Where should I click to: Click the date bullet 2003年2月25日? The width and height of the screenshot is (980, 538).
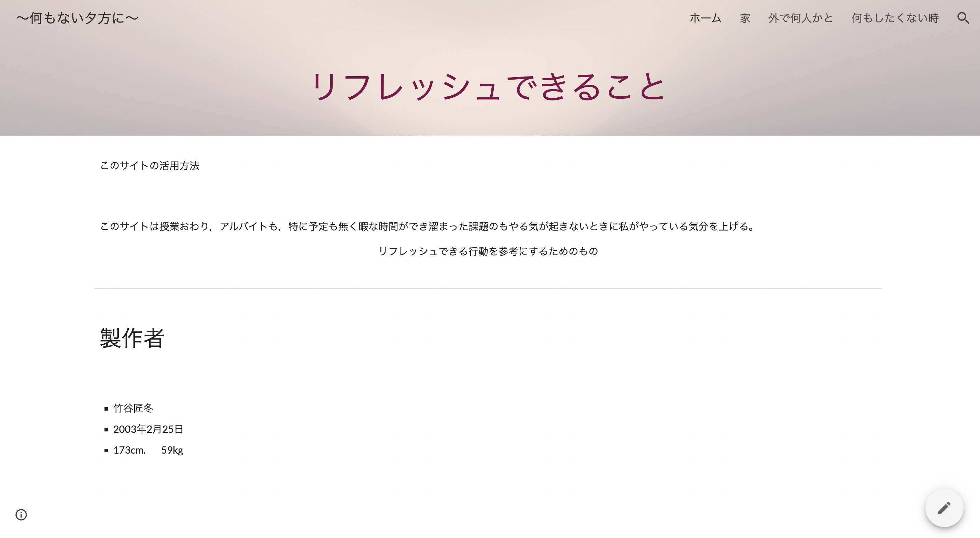pyautogui.click(x=148, y=429)
